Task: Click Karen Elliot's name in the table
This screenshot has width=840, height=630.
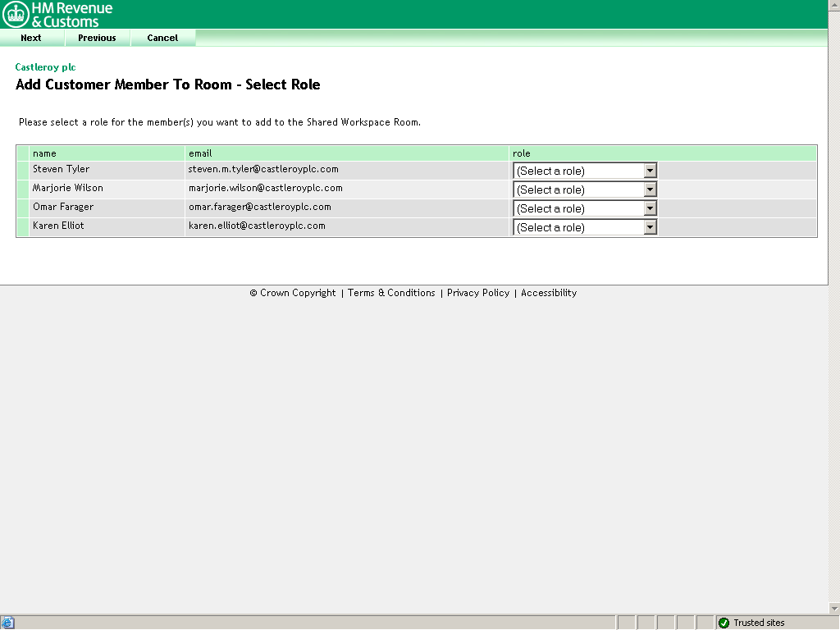Action: point(58,226)
